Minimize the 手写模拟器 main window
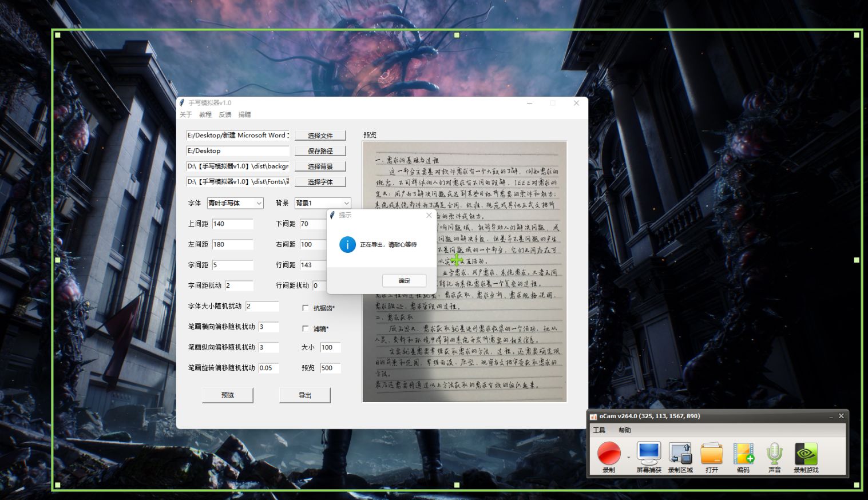 530,103
